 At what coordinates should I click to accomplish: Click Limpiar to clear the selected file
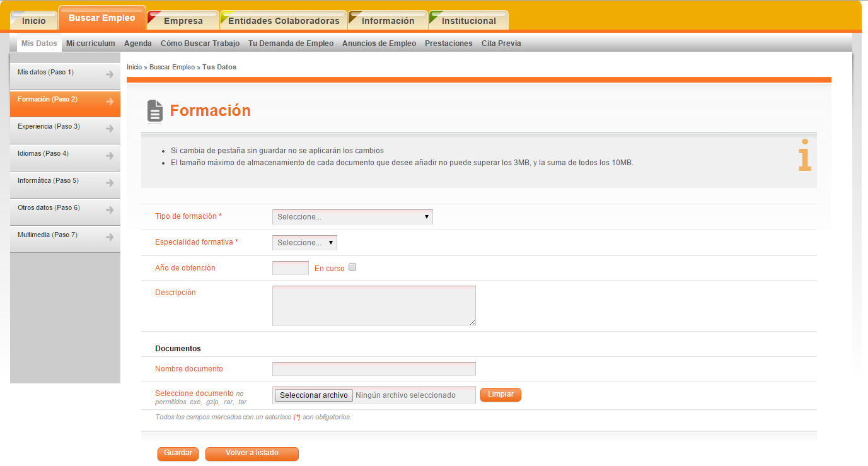pos(500,394)
